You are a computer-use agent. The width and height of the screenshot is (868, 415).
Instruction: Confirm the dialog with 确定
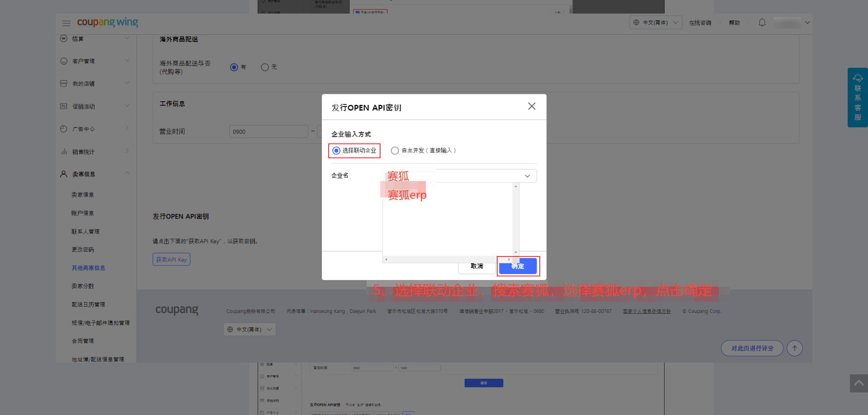tap(518, 266)
